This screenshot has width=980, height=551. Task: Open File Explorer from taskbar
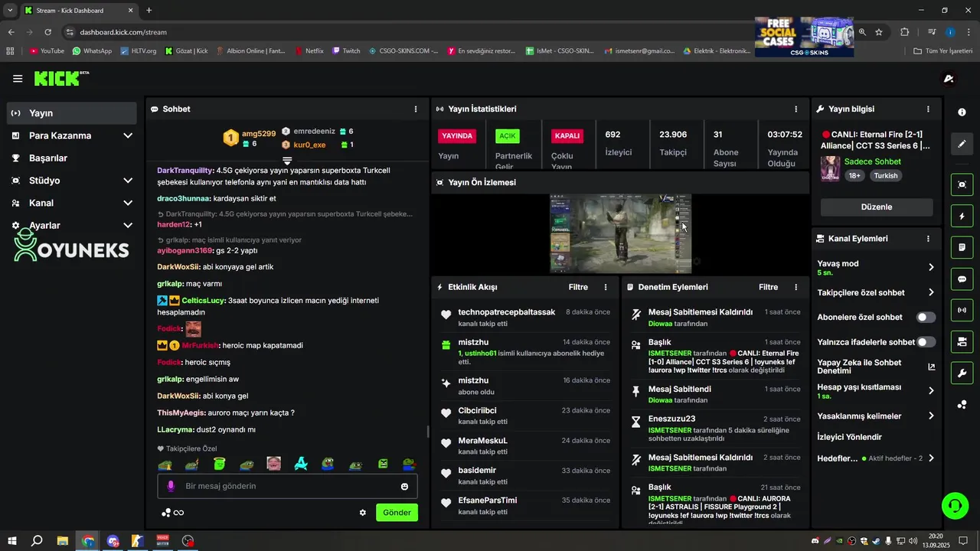point(63,541)
